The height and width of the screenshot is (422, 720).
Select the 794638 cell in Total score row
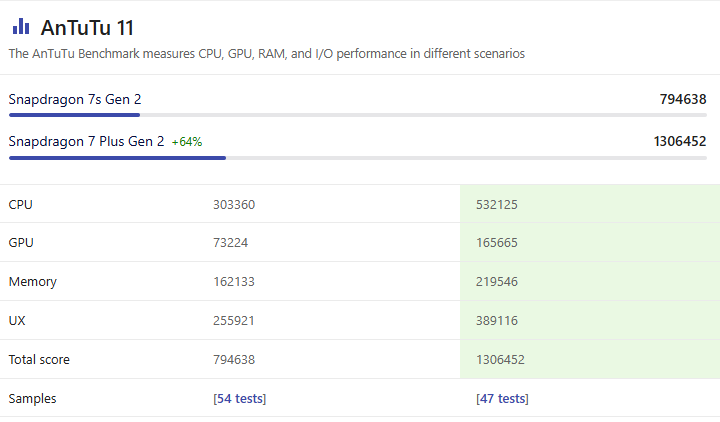tap(234, 360)
